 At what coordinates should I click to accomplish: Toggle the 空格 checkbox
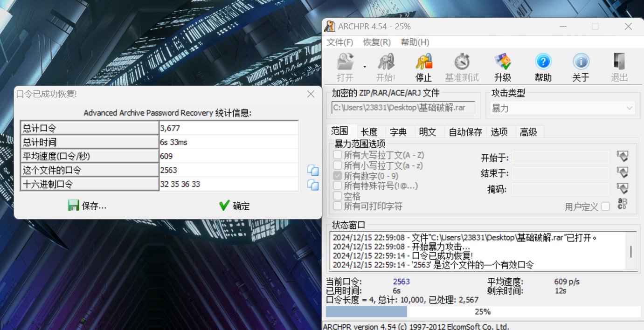pos(337,196)
